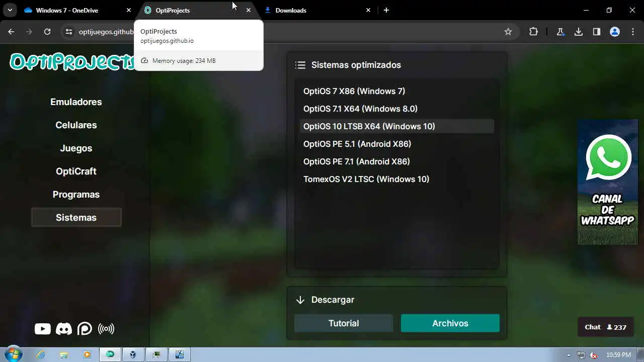Screen dimensions: 644x362
Task: Click the 10:59 PM taskbar clock
Action: (619, 355)
